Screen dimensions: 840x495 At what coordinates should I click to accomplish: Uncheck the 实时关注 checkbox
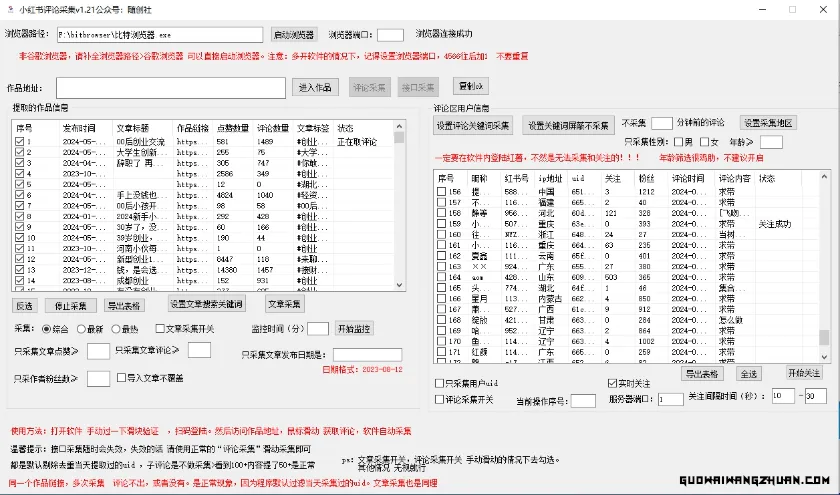point(612,384)
